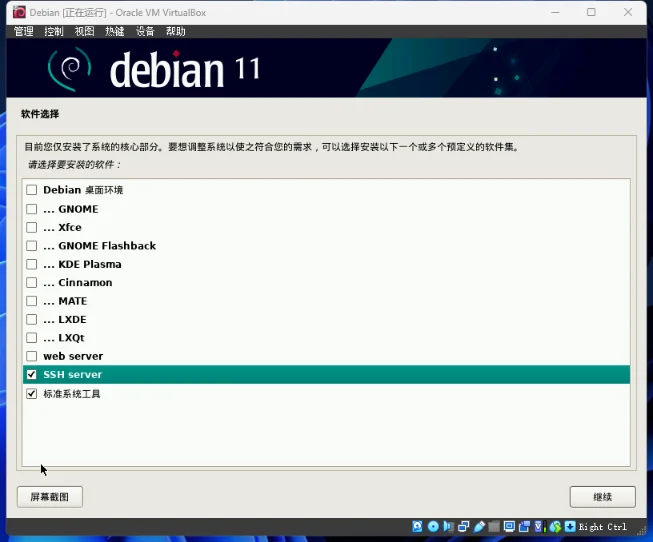The width and height of the screenshot is (653, 542).
Task: Click the virtualization features V icon
Action: coord(538,527)
